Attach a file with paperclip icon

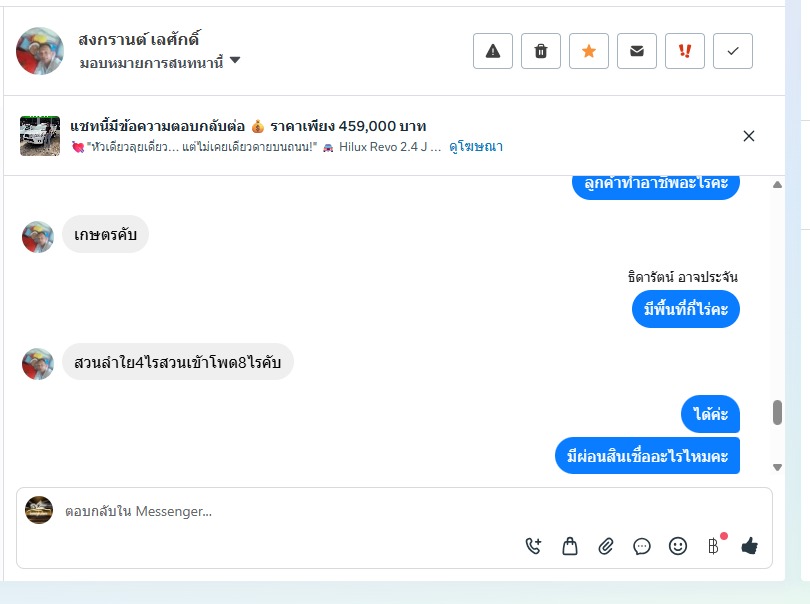point(605,546)
